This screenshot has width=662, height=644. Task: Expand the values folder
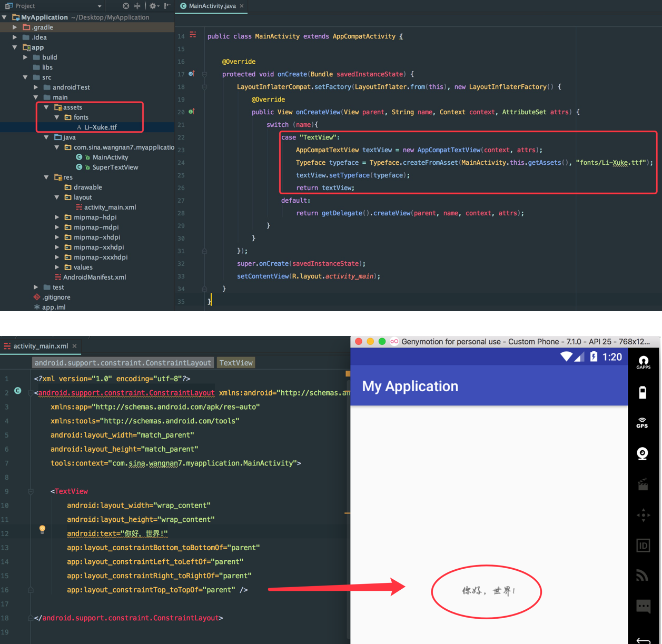tap(57, 267)
